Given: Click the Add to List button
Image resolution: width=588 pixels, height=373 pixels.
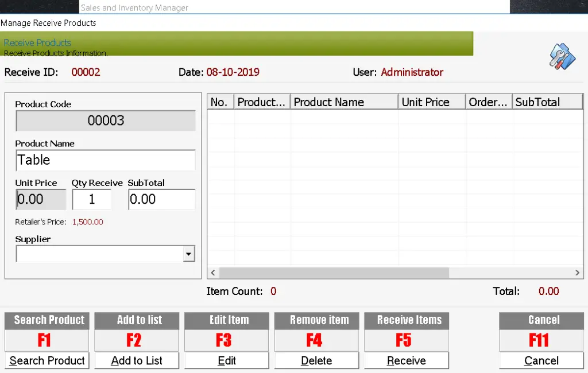Looking at the screenshot, I should (x=137, y=360).
